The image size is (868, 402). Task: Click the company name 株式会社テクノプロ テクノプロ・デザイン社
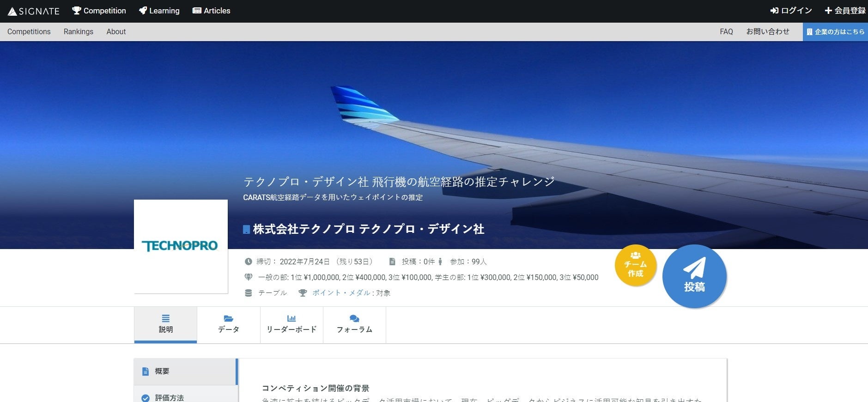point(369,229)
